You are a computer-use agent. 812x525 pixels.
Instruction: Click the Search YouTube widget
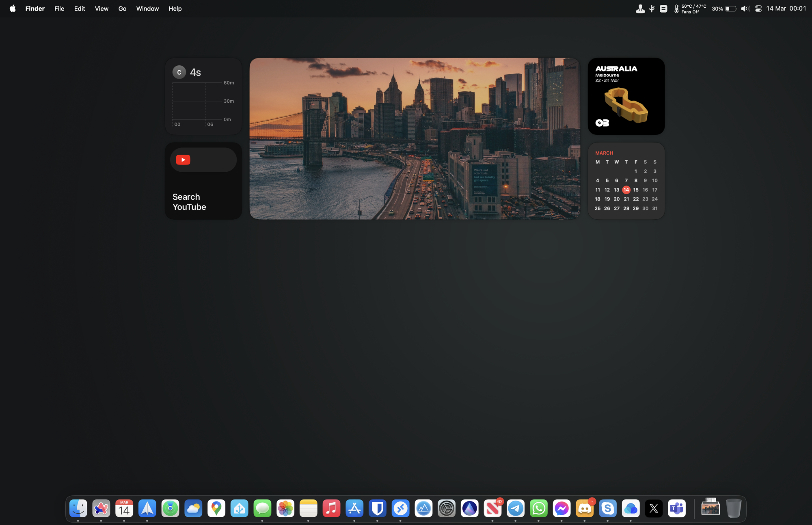point(203,181)
